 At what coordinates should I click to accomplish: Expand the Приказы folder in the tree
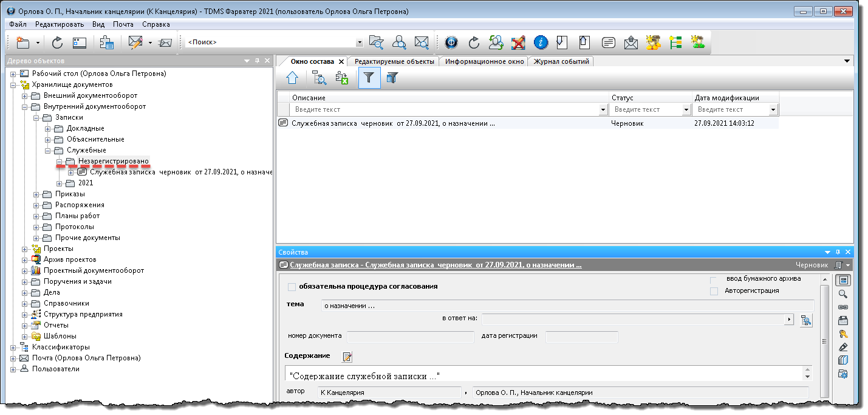point(37,194)
